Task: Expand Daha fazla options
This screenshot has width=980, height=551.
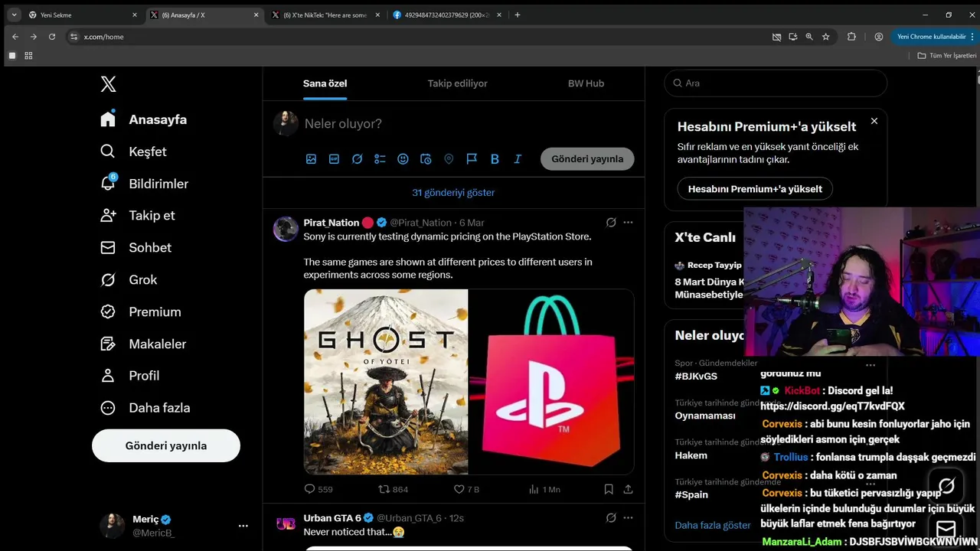Action: [x=145, y=407]
